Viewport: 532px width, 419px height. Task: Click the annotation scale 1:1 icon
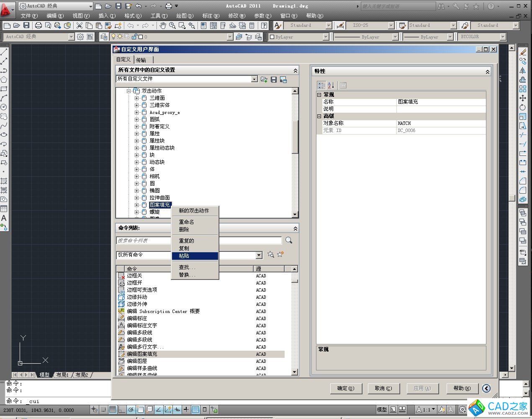tap(426, 409)
